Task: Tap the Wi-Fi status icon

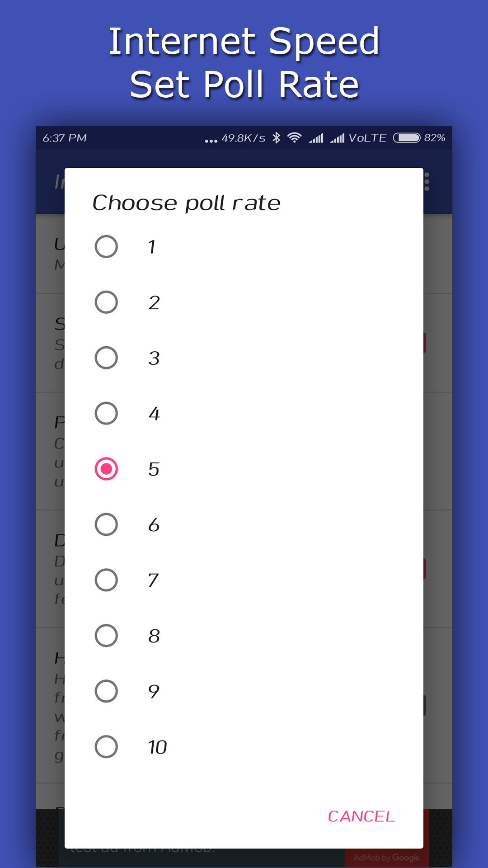Action: pyautogui.click(x=295, y=138)
